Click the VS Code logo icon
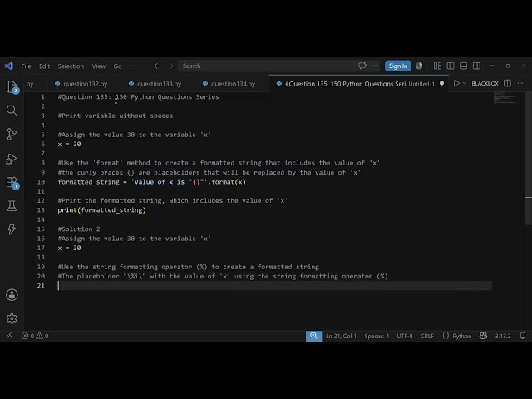 [x=9, y=66]
